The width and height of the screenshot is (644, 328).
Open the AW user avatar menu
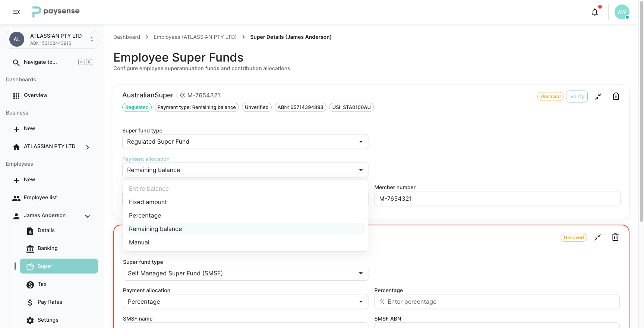pyautogui.click(x=622, y=12)
